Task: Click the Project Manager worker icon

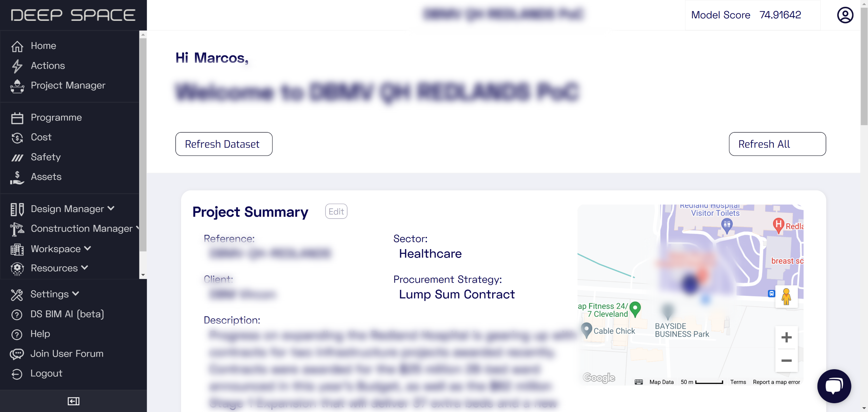Action: coord(17,86)
